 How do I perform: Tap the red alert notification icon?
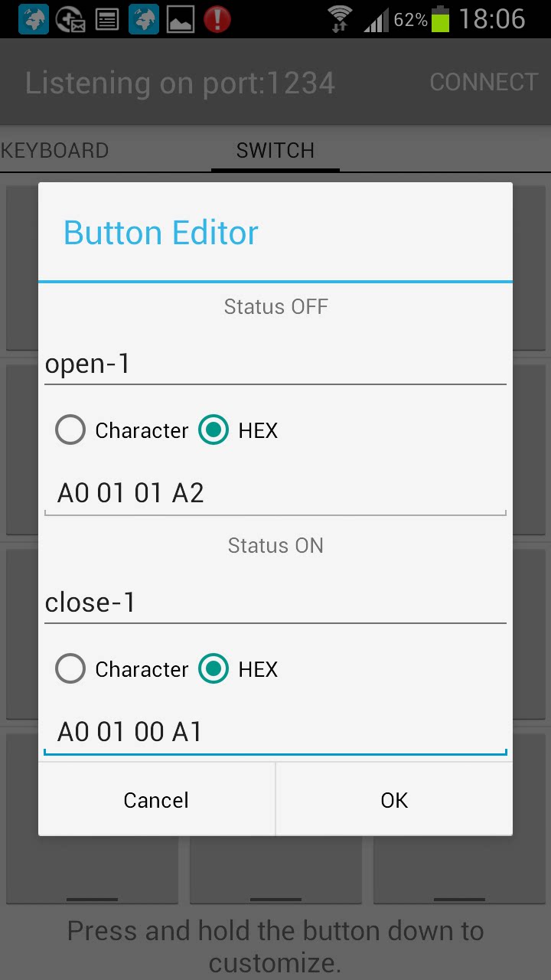click(217, 19)
